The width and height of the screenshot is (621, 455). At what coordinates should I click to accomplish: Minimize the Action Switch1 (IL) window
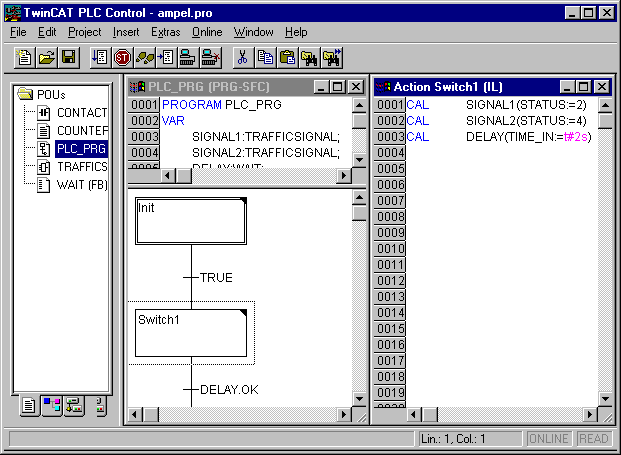[567, 87]
